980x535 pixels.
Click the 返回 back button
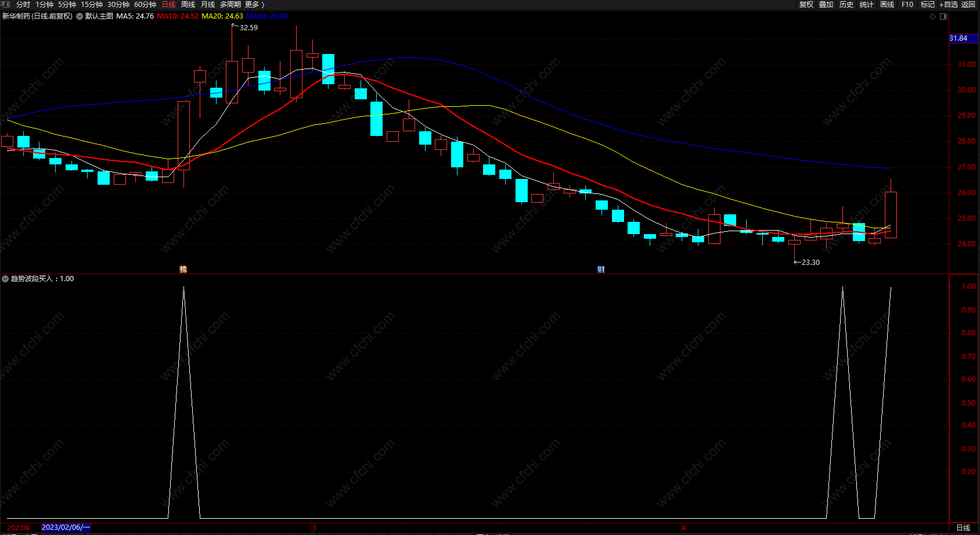click(x=968, y=5)
